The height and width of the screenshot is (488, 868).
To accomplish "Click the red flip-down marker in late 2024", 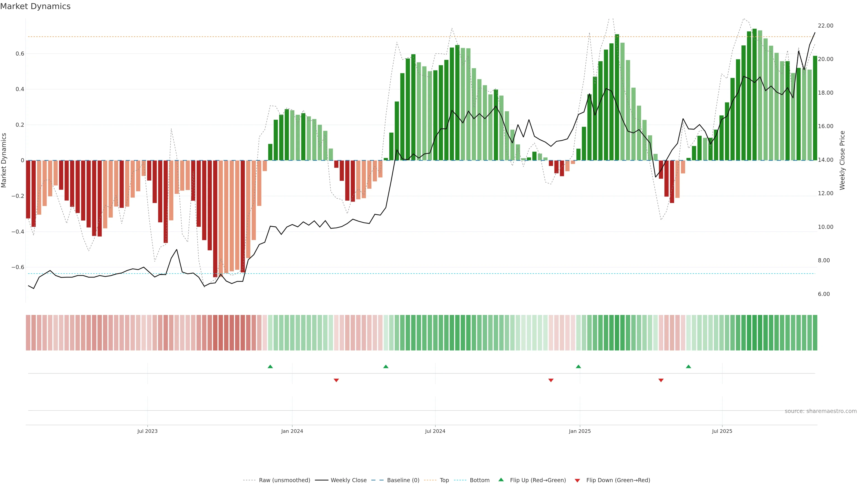I will pyautogui.click(x=551, y=380).
